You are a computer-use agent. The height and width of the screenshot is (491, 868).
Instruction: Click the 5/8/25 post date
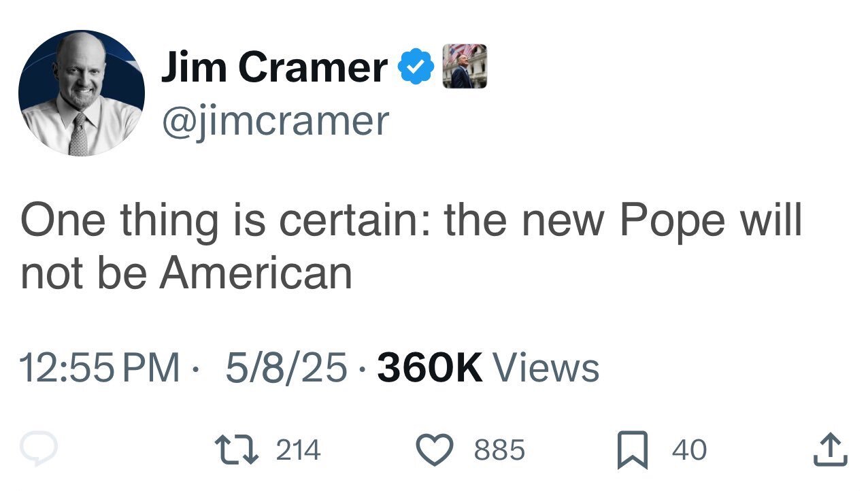point(286,368)
